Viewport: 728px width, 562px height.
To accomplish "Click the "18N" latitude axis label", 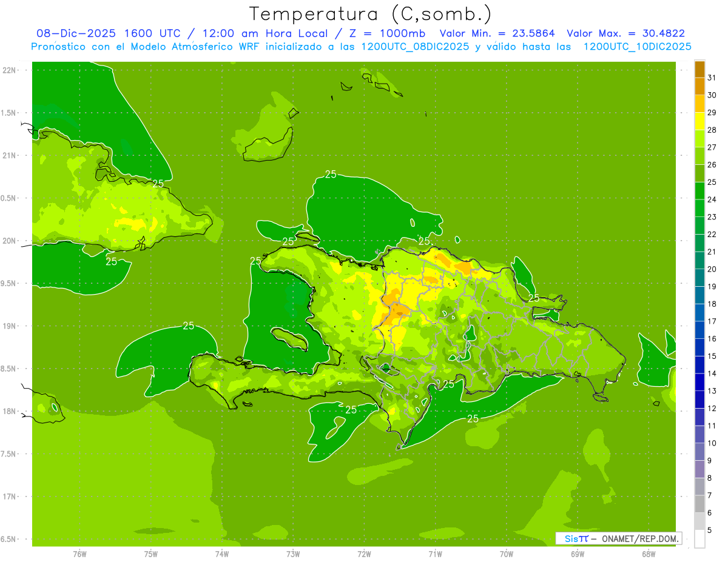I will 10,411.
